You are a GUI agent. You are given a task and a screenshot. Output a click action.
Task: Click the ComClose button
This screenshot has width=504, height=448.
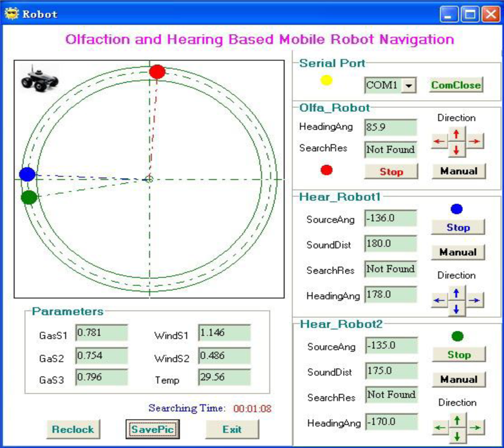(456, 85)
